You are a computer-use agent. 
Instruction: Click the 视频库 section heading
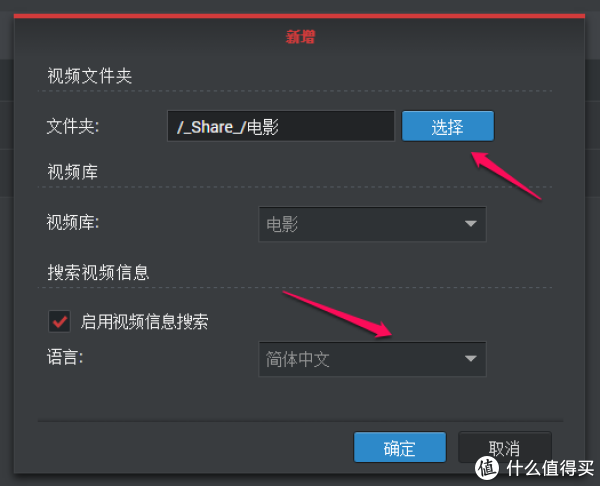72,171
